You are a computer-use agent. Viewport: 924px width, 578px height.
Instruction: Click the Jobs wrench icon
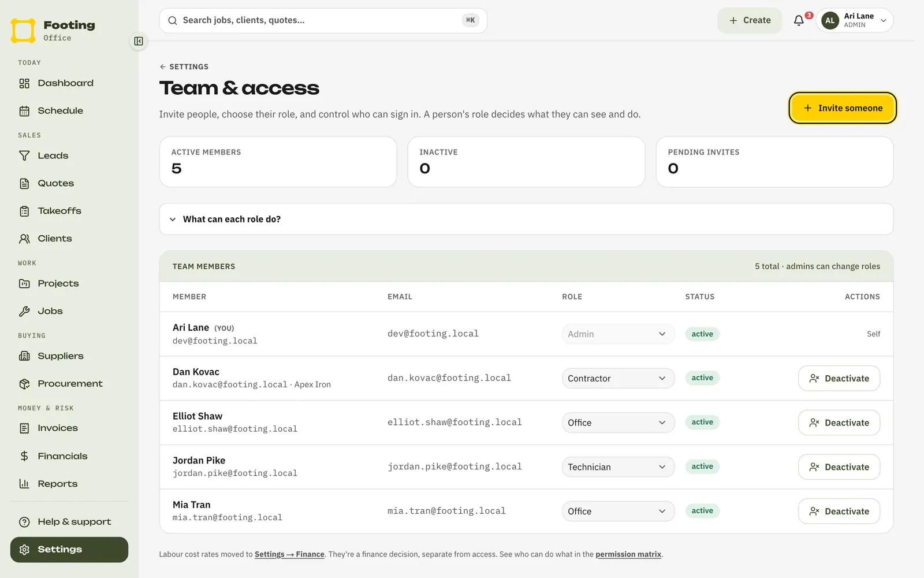(24, 311)
